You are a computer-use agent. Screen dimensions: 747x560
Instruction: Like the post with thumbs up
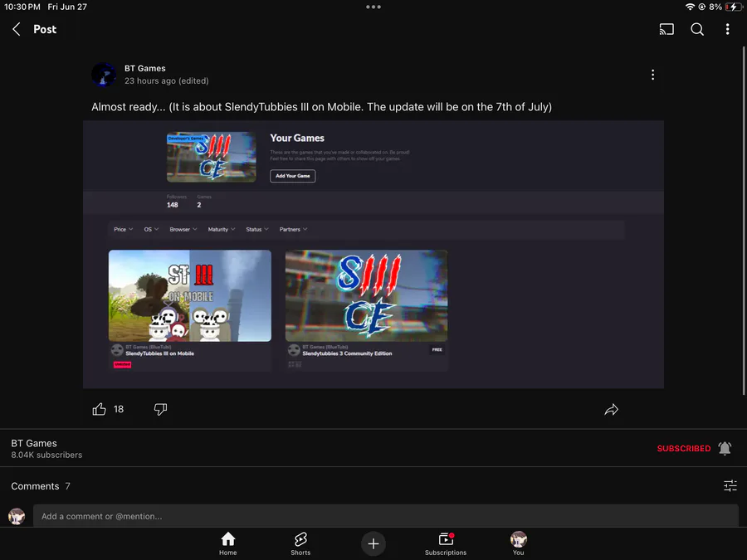tap(99, 410)
